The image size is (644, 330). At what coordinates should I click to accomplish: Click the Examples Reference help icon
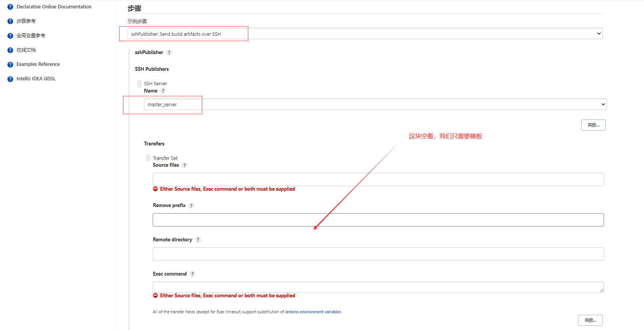[10, 65]
